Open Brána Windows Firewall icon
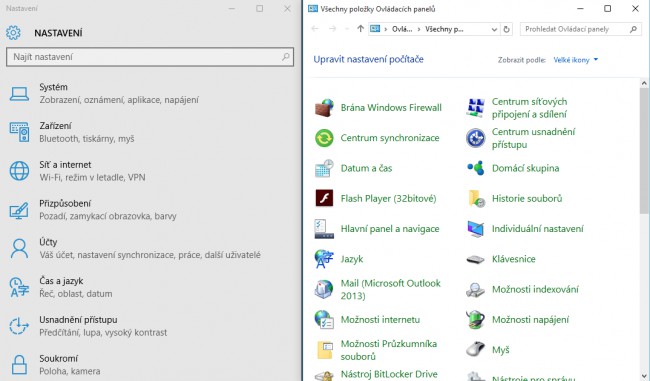650x381 pixels. click(324, 108)
